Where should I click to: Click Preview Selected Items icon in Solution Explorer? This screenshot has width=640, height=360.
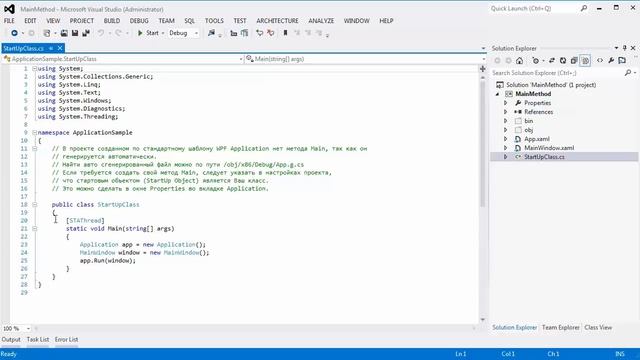[x=622, y=61]
